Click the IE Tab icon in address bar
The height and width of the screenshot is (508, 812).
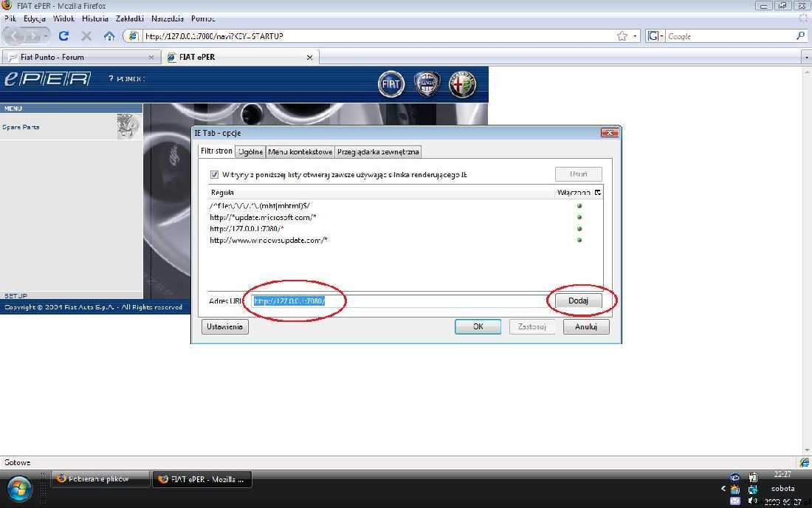click(x=133, y=35)
